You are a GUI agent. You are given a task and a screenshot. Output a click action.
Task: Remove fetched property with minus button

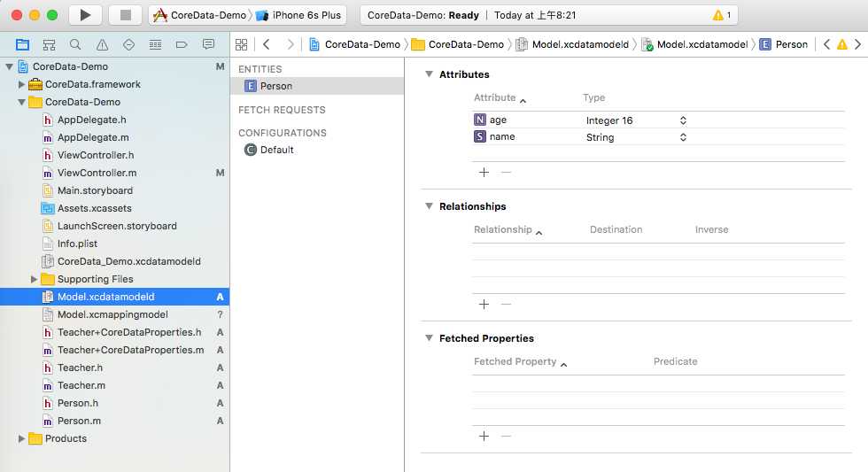click(x=506, y=436)
